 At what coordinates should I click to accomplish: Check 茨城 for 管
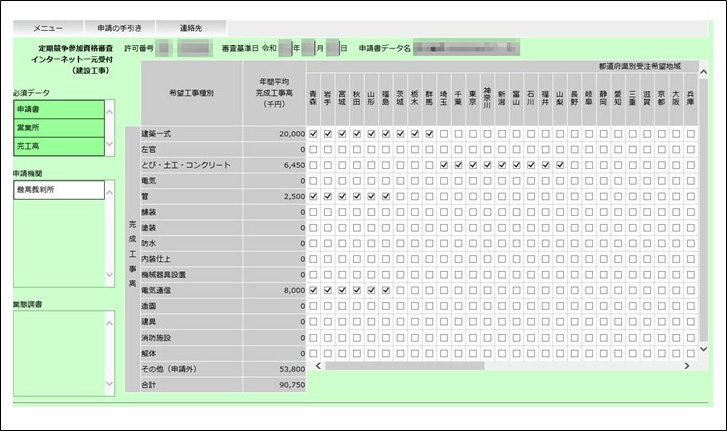[x=401, y=196]
